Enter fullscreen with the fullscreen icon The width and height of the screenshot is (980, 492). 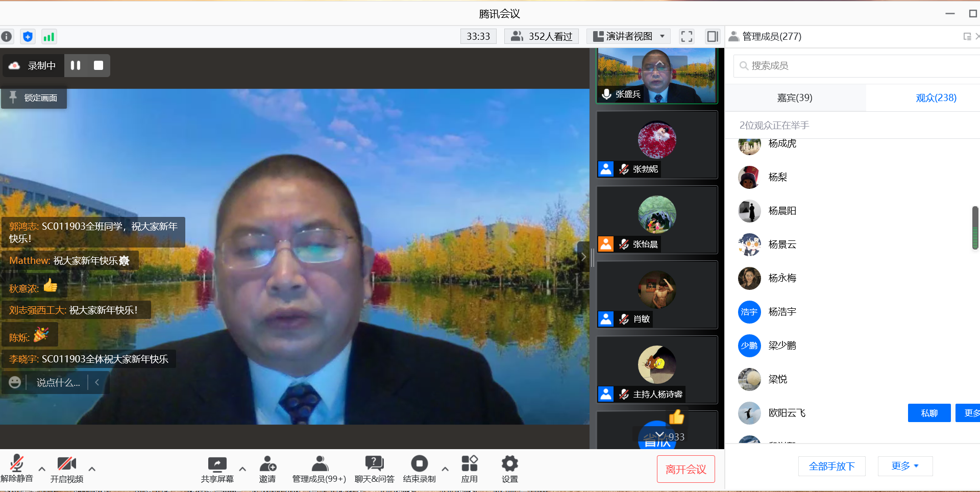pyautogui.click(x=687, y=37)
